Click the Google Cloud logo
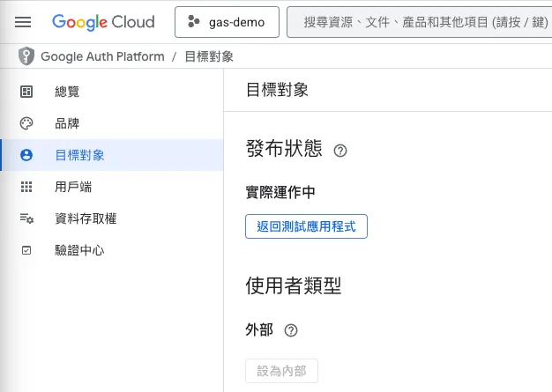This screenshot has height=392, width=552. [103, 22]
